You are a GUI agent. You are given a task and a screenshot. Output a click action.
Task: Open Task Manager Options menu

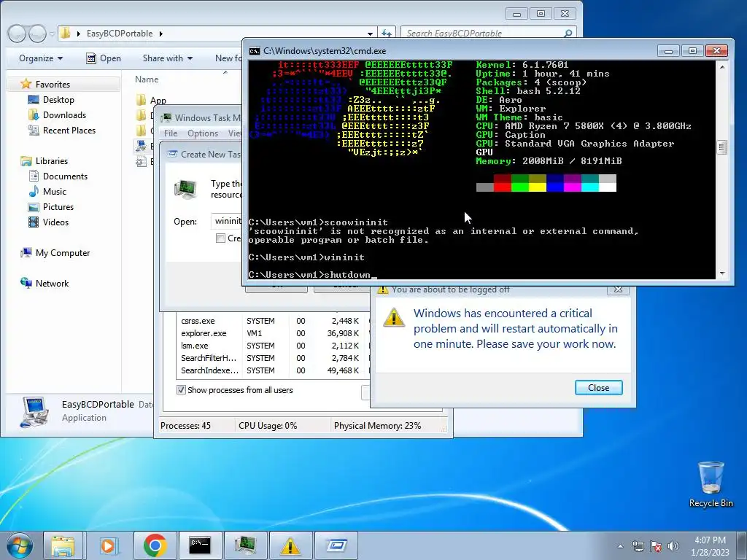coord(203,133)
